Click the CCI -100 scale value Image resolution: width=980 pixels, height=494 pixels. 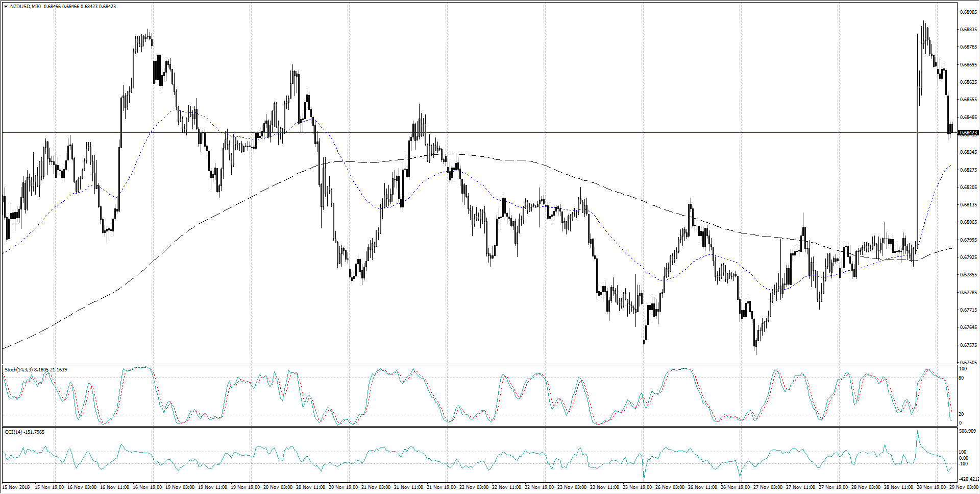click(x=964, y=464)
